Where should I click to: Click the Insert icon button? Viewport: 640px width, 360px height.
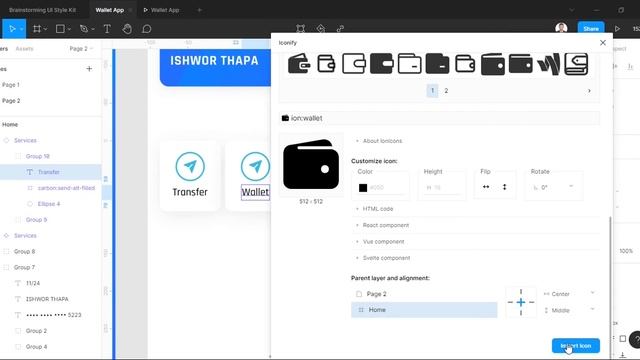click(576, 346)
